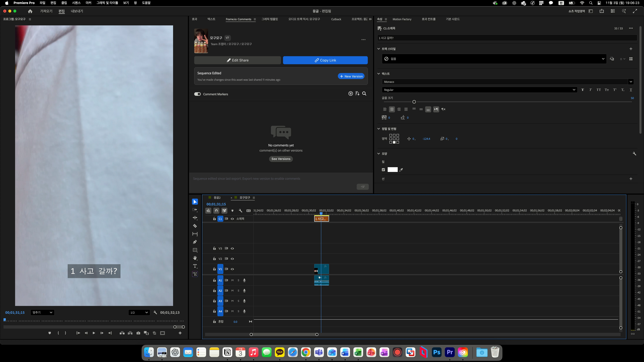The width and height of the screenshot is (644, 362).
Task: Click the Copy Link button
Action: 325,60
